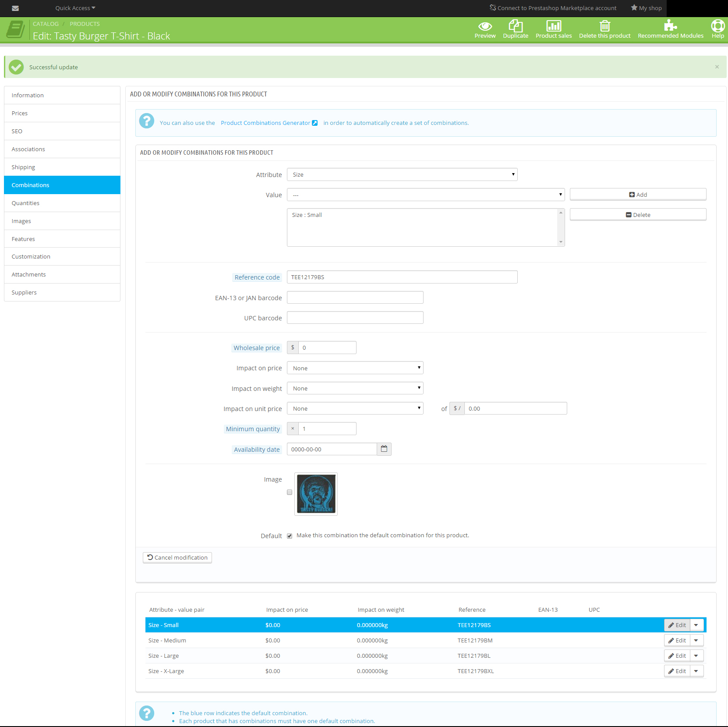Screen dimensions: 728x727
Task: Switch to the Images tab
Action: click(21, 221)
